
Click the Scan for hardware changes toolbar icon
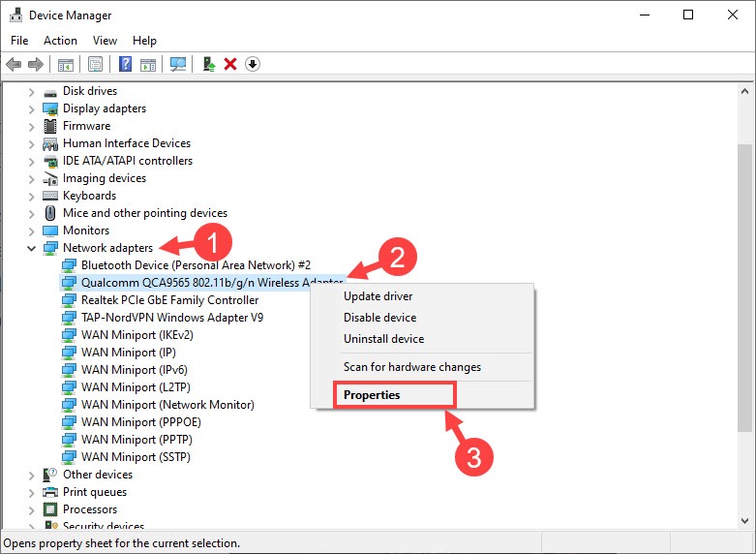[177, 65]
